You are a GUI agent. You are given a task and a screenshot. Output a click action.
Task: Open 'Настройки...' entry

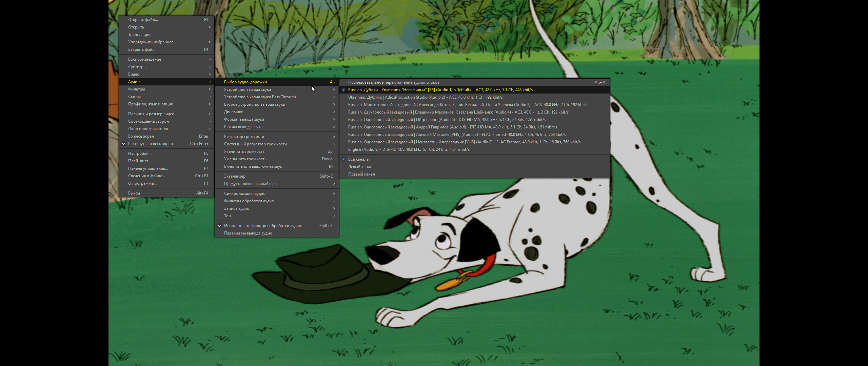click(x=166, y=154)
